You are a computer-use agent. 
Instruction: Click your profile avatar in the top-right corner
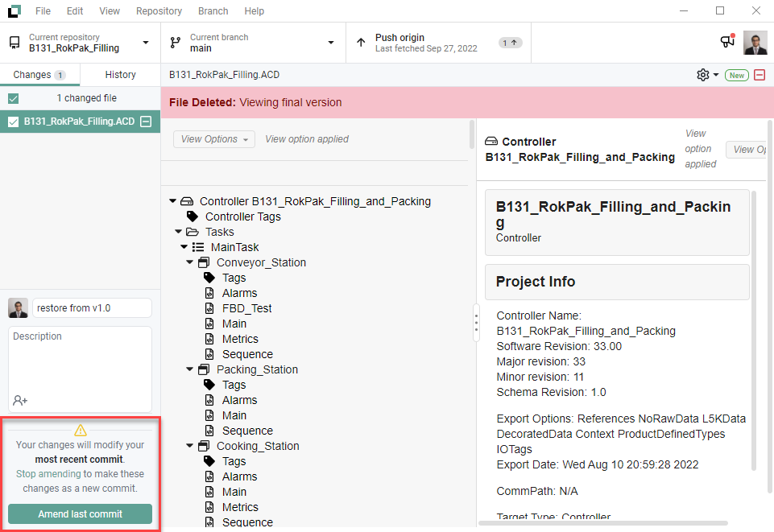(x=755, y=42)
